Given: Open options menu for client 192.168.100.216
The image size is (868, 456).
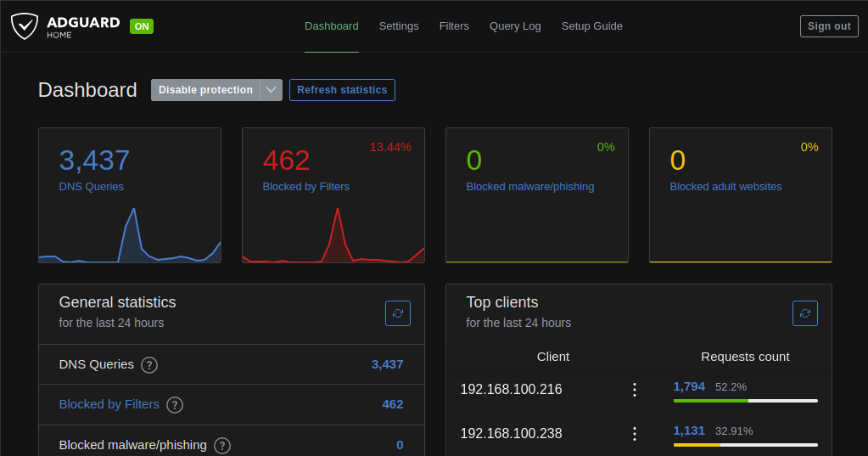Looking at the screenshot, I should click(634, 390).
